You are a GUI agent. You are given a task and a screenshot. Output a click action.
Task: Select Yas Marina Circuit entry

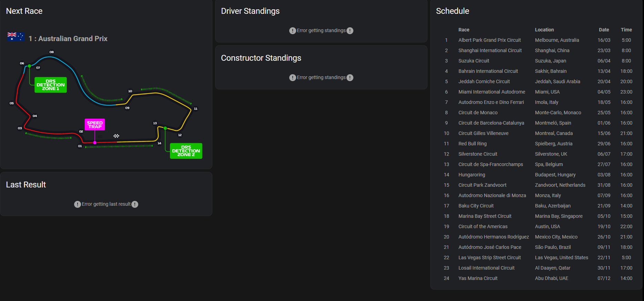pyautogui.click(x=478, y=278)
